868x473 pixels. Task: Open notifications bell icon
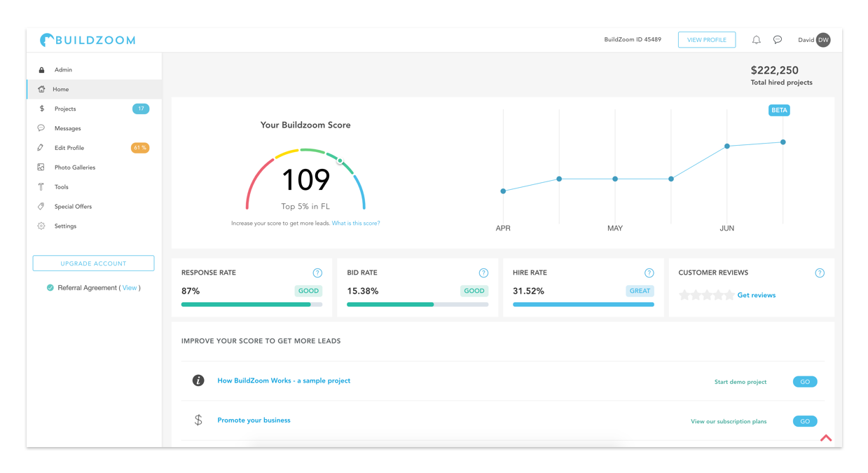point(756,40)
